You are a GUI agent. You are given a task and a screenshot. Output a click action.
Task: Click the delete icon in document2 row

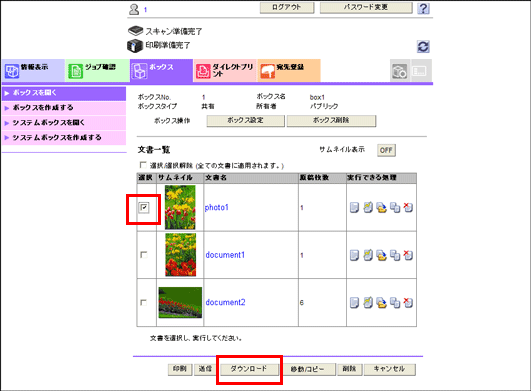408,302
